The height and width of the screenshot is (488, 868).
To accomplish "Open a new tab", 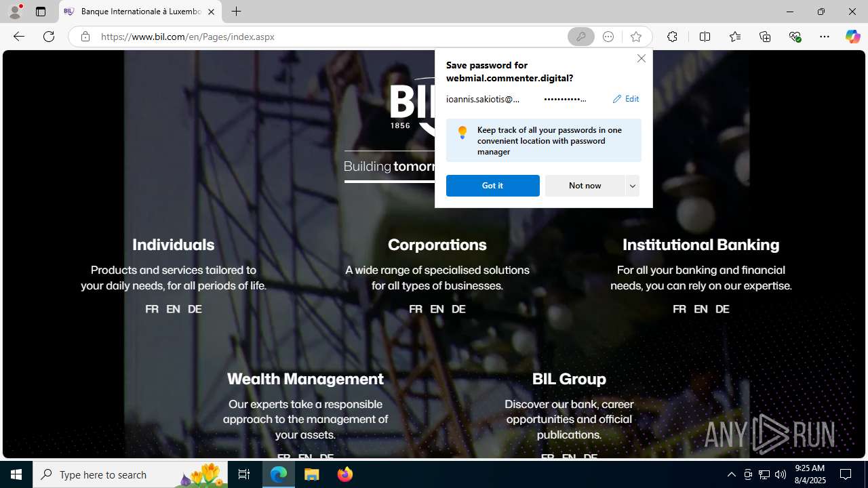I will tap(236, 12).
